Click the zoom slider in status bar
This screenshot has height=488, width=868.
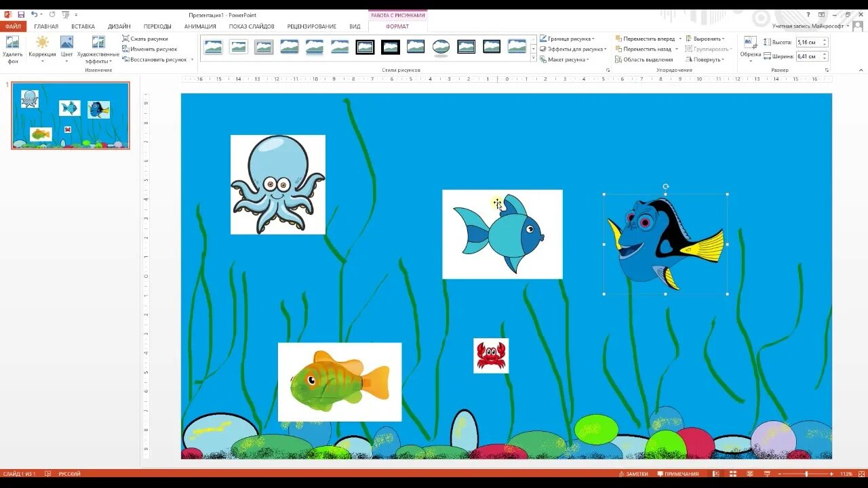coord(806,474)
